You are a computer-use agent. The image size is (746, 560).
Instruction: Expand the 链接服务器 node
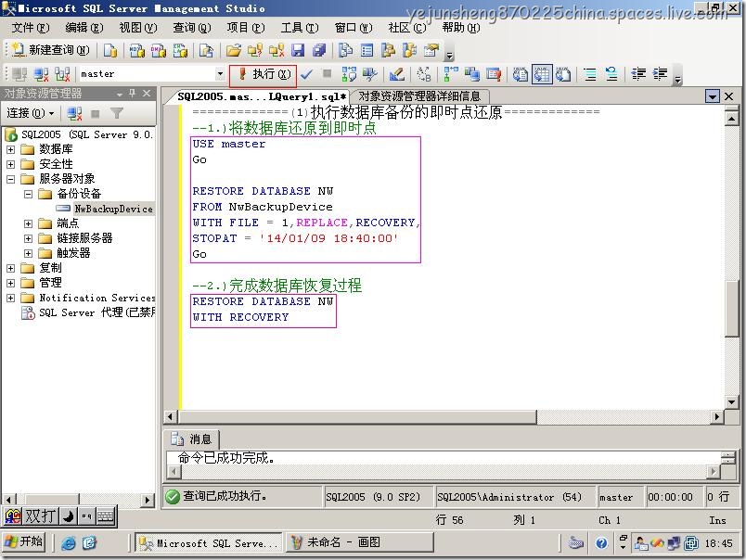pos(29,238)
